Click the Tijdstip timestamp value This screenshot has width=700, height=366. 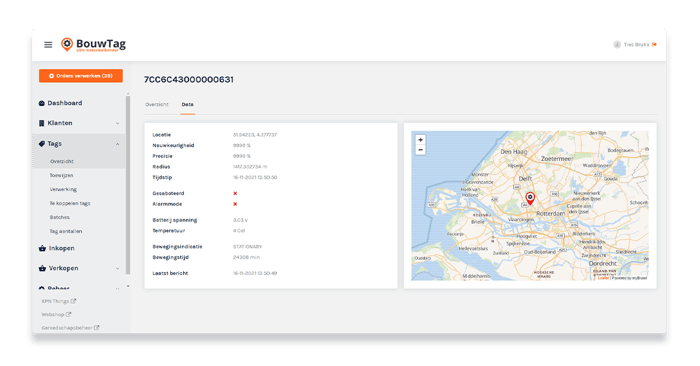tap(255, 178)
